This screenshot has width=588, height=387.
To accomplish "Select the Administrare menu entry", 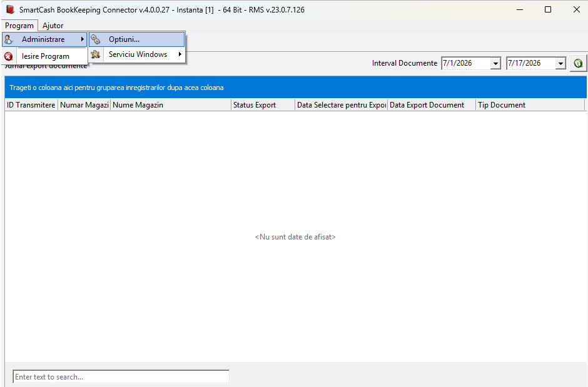I will coord(44,39).
